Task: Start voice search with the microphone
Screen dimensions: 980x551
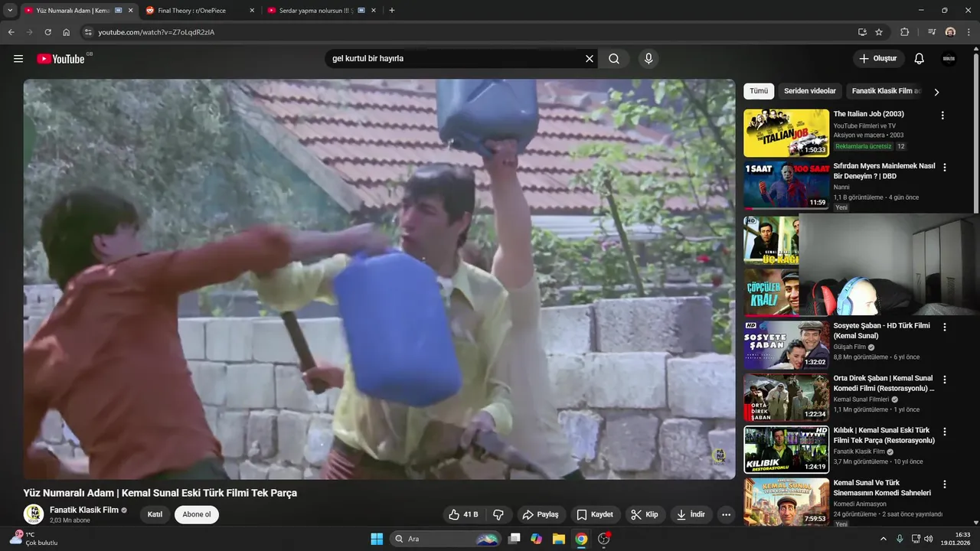Action: 648,59
